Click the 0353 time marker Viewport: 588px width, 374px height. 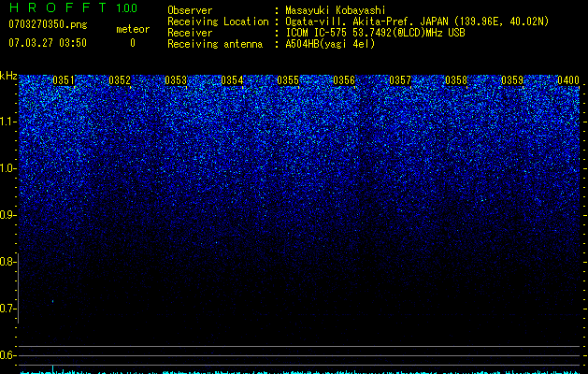[x=176, y=80]
